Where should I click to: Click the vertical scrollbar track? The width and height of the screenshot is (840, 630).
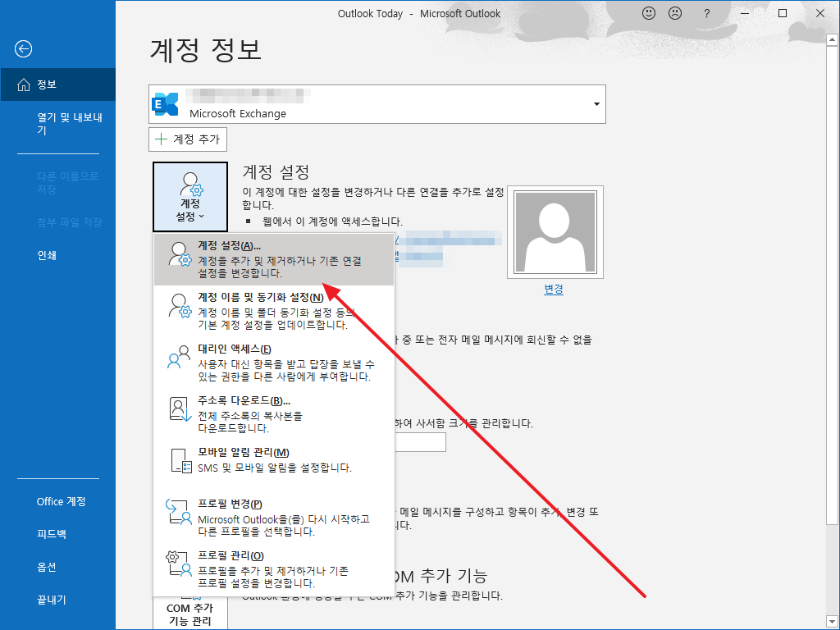click(x=832, y=570)
